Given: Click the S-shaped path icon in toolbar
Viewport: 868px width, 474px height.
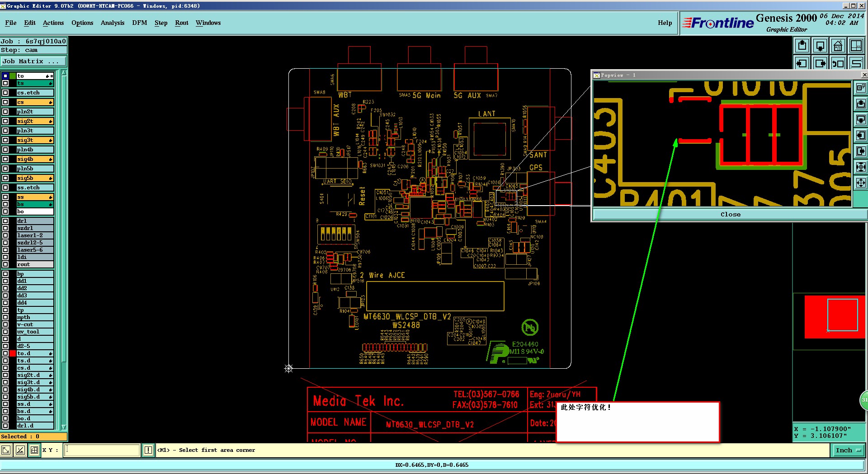Looking at the screenshot, I should tap(856, 63).
